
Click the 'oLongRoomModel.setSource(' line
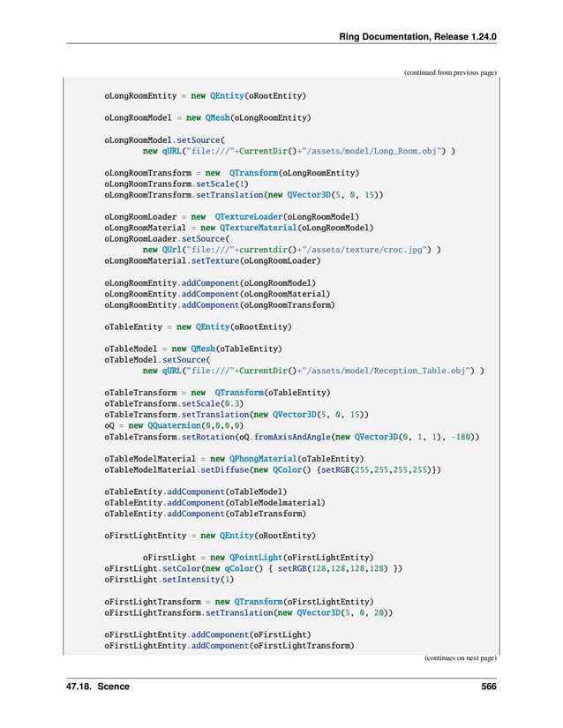pyautogui.click(x=164, y=139)
